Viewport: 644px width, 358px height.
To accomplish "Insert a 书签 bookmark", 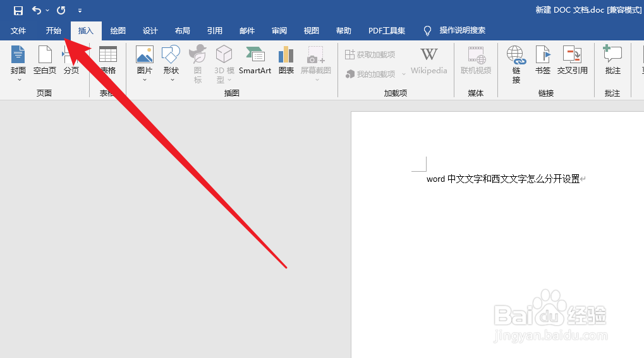I will 542,60.
